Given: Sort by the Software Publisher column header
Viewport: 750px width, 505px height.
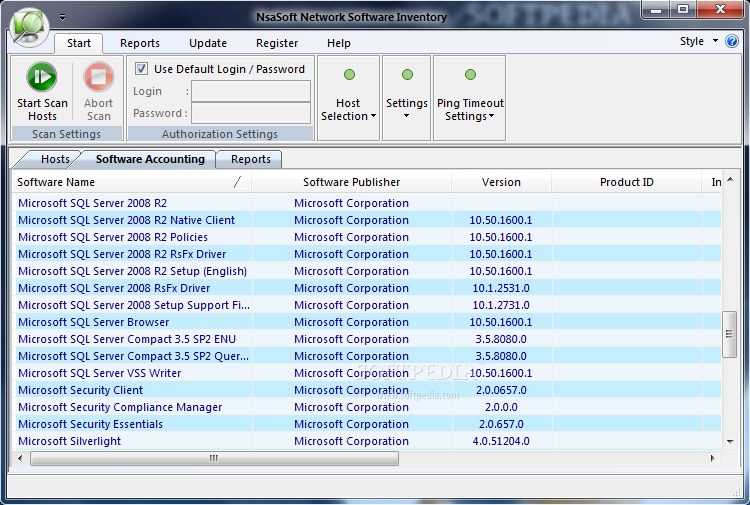Looking at the screenshot, I should pos(352,182).
